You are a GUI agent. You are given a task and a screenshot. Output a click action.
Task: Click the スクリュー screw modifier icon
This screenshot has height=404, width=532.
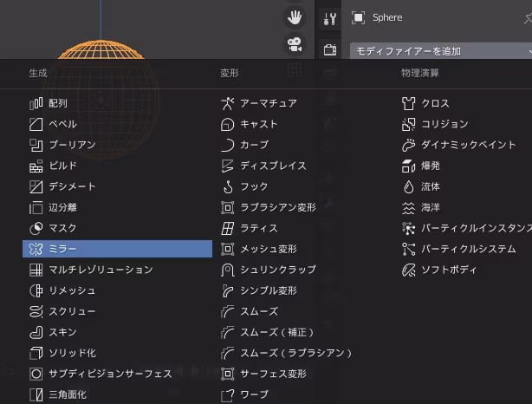36,311
